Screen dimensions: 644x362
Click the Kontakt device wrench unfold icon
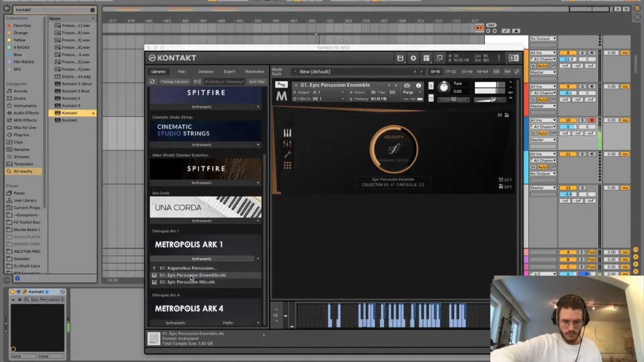[x=24, y=292]
